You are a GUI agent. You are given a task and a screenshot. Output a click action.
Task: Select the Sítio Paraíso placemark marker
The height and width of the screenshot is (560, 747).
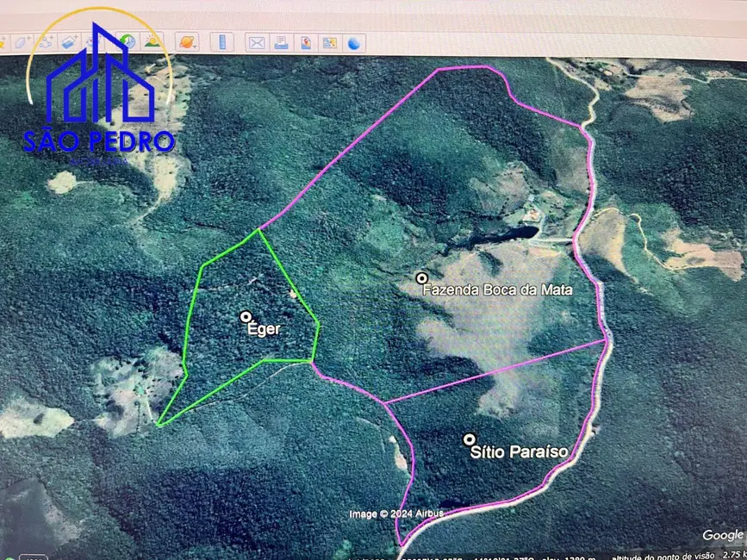pyautogui.click(x=470, y=439)
